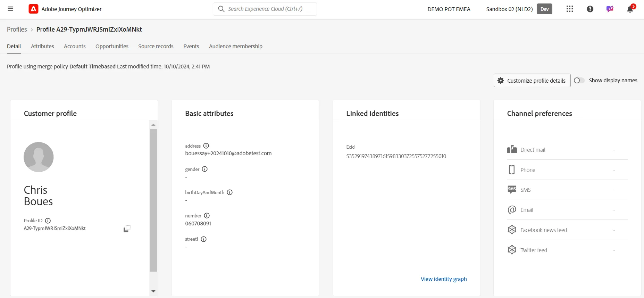The image size is (644, 298).
Task: Click the Profile ID value A29-TypmJWRJSmlZxiXoMNkt
Action: [x=55, y=228]
